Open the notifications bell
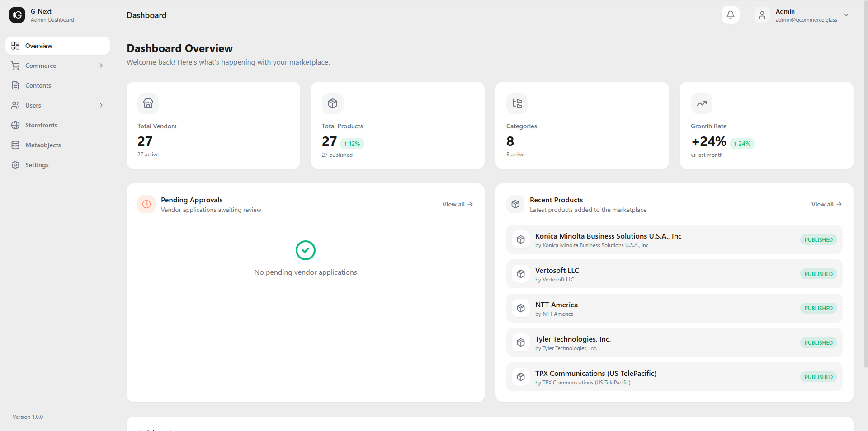 [731, 15]
